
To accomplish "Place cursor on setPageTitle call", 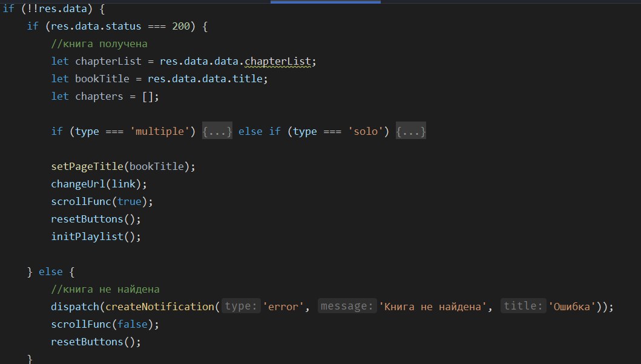I will (x=123, y=166).
